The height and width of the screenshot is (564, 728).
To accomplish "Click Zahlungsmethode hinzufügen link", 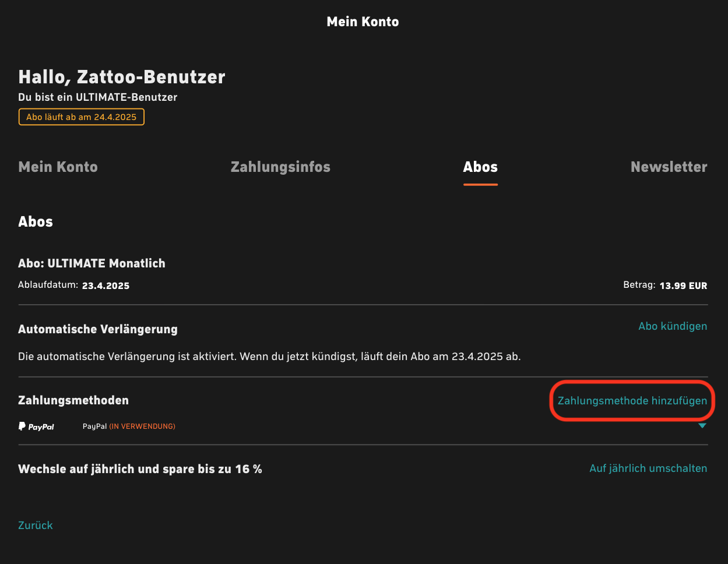I will click(x=632, y=401).
